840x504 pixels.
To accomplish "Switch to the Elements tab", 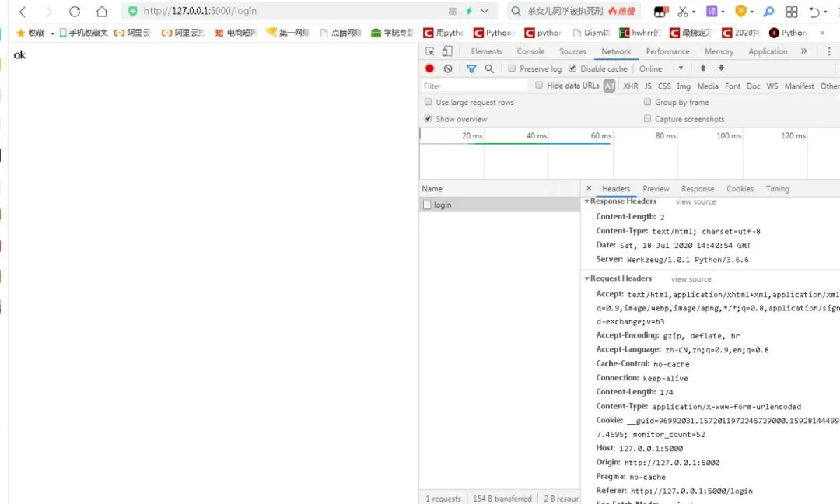I will (486, 51).
